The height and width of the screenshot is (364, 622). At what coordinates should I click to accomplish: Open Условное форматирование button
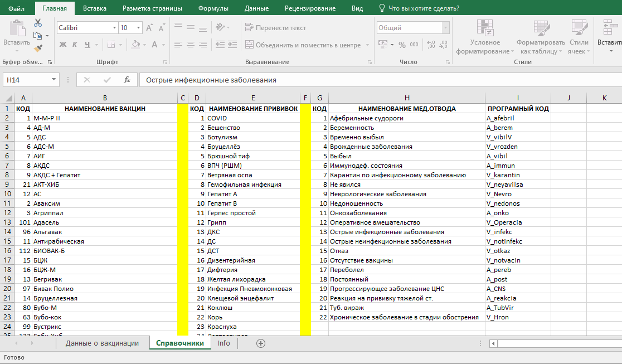point(485,37)
